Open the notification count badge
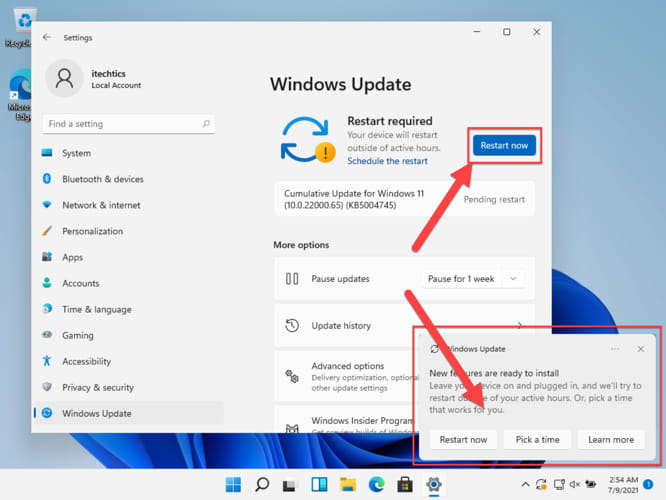Viewport: 666px width, 500px height. (x=648, y=484)
